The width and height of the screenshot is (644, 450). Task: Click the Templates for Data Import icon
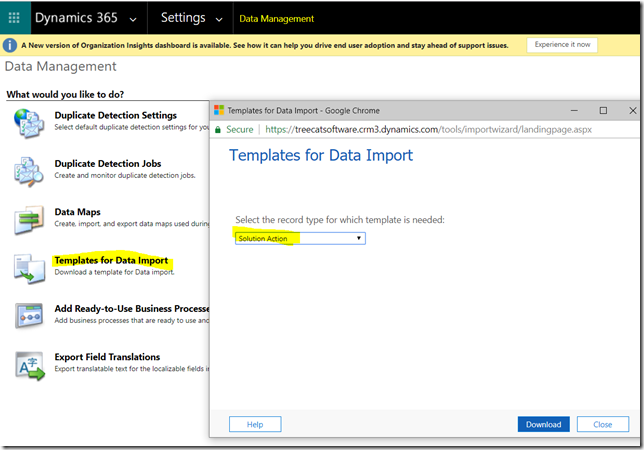[29, 269]
